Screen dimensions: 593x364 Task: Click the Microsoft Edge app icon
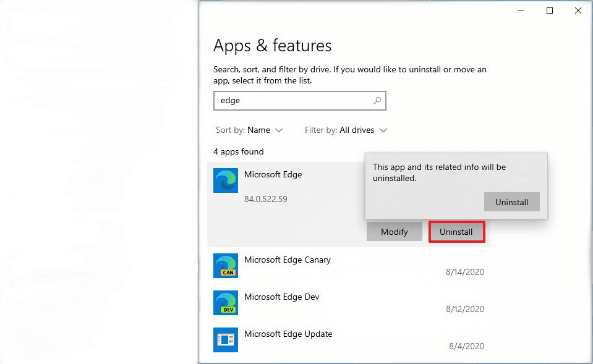226,180
